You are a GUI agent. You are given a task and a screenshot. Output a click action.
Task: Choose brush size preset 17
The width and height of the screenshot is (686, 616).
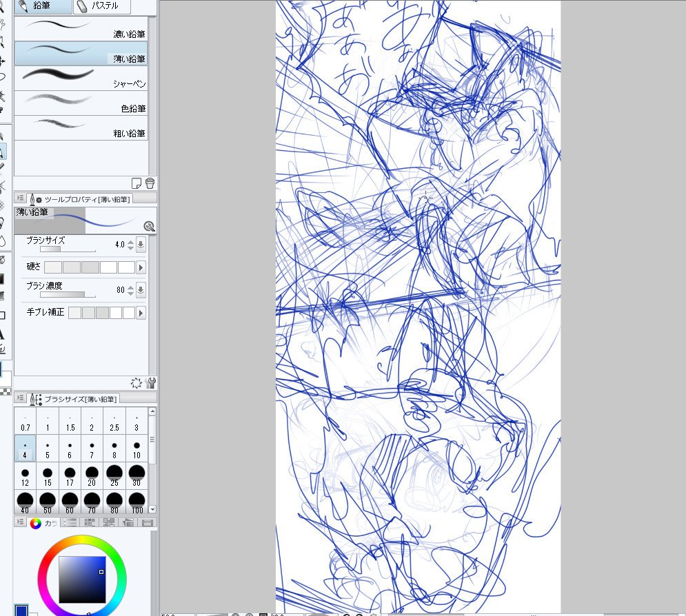pos(70,477)
